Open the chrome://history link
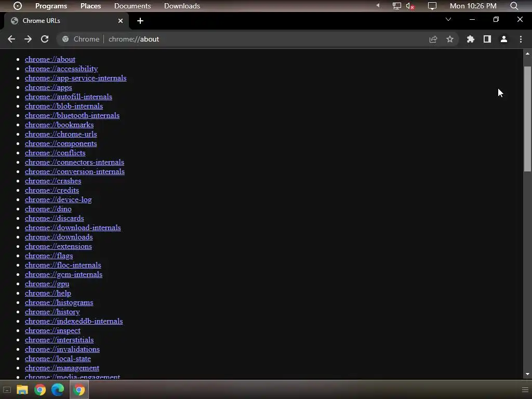This screenshot has height=399, width=532. [52, 312]
